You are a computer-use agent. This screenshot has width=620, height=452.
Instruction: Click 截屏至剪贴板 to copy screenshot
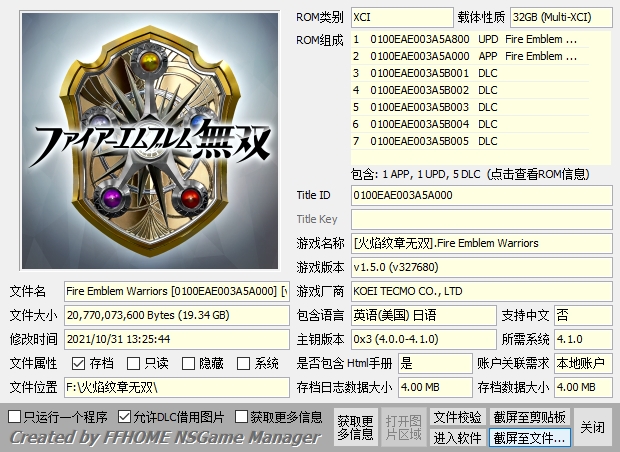pyautogui.click(x=529, y=417)
